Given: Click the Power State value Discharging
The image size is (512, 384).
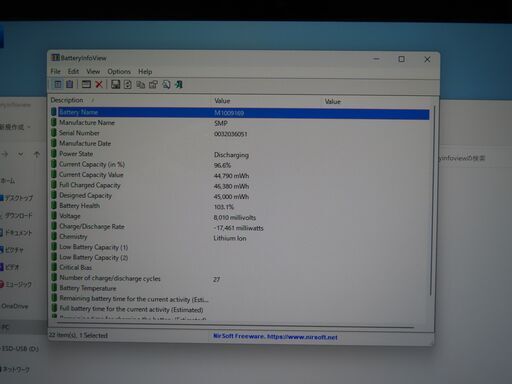Looking at the screenshot, I should pos(231,155).
